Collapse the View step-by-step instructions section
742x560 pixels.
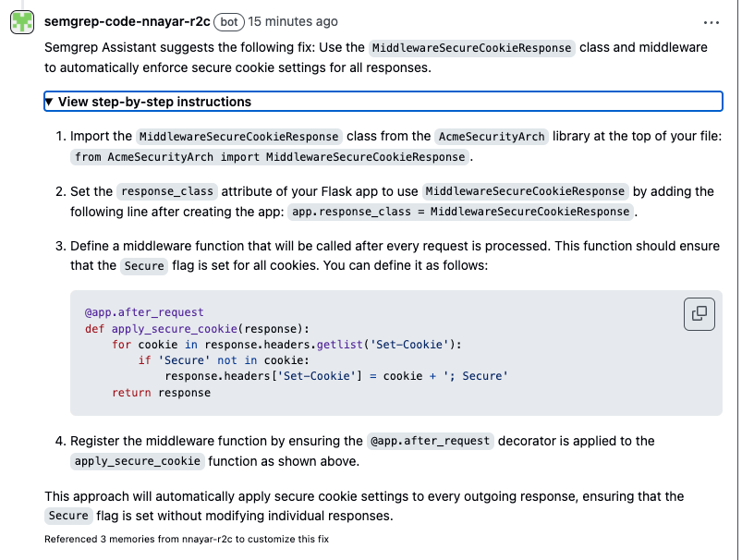383,102
